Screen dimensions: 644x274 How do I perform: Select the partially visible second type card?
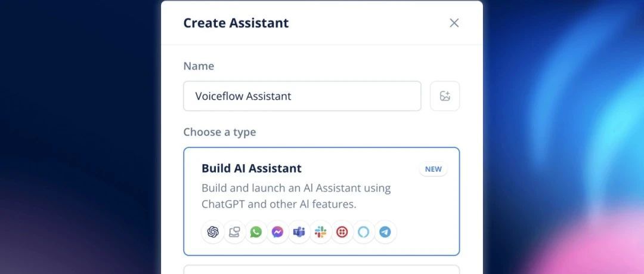click(321, 269)
